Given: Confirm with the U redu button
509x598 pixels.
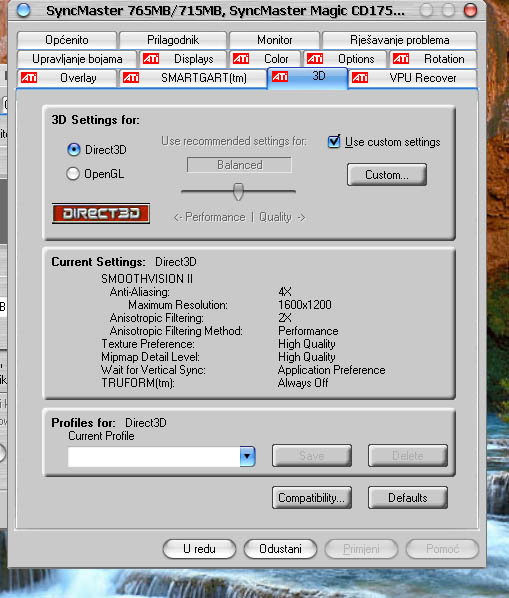Looking at the screenshot, I should pyautogui.click(x=199, y=549).
